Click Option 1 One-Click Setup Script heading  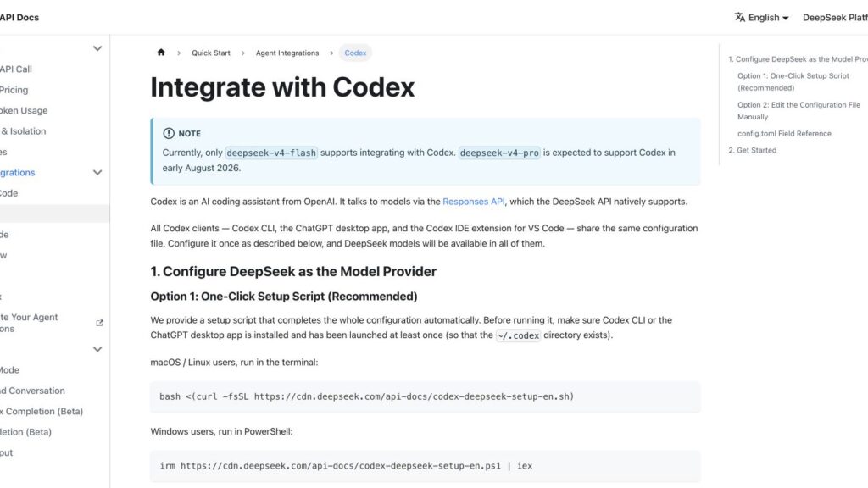[284, 297]
